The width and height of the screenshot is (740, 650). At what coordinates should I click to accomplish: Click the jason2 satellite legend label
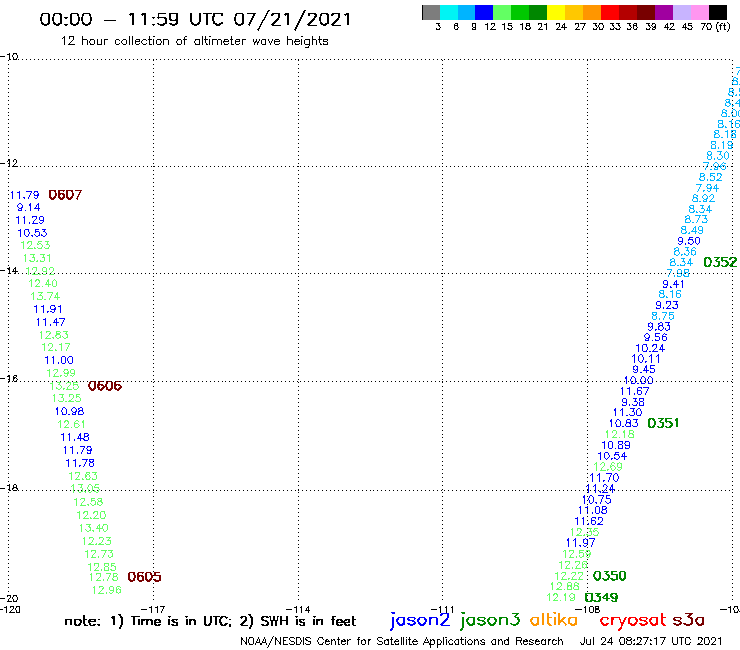pyautogui.click(x=420, y=620)
